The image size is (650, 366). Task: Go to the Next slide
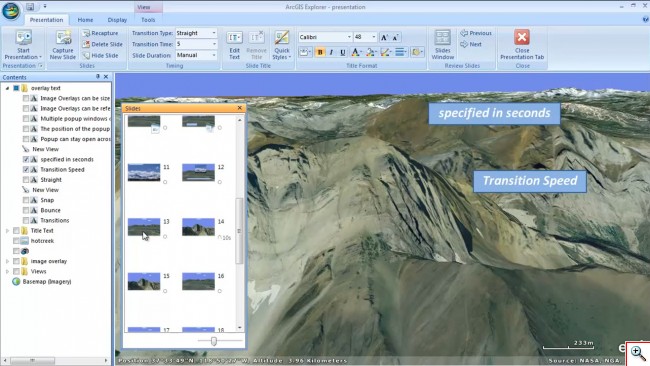(x=471, y=44)
